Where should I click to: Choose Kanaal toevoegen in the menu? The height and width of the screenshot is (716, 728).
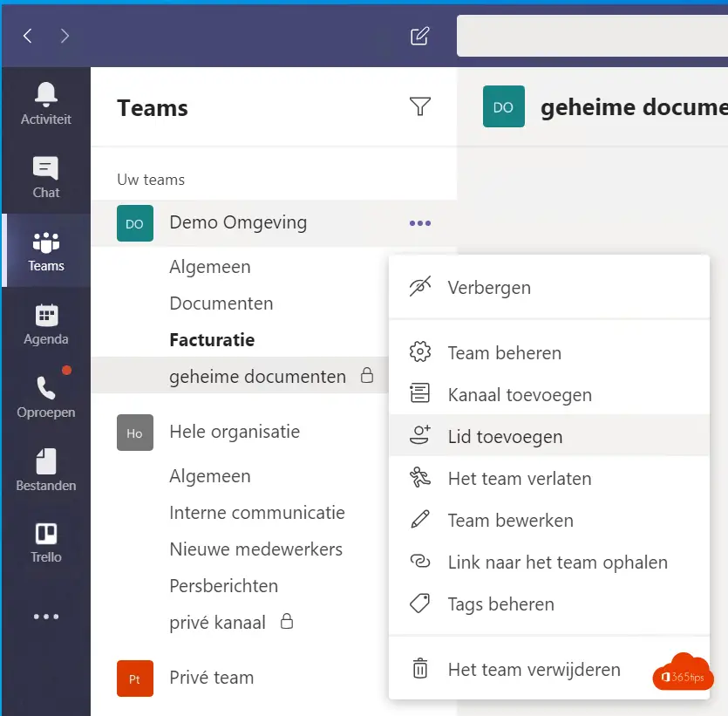pos(549,395)
